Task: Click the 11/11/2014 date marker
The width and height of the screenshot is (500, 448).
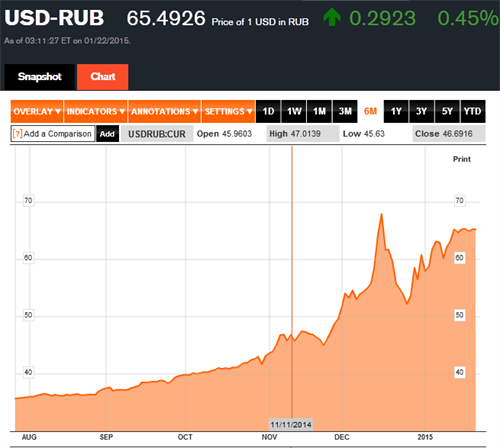Action: tap(291, 425)
